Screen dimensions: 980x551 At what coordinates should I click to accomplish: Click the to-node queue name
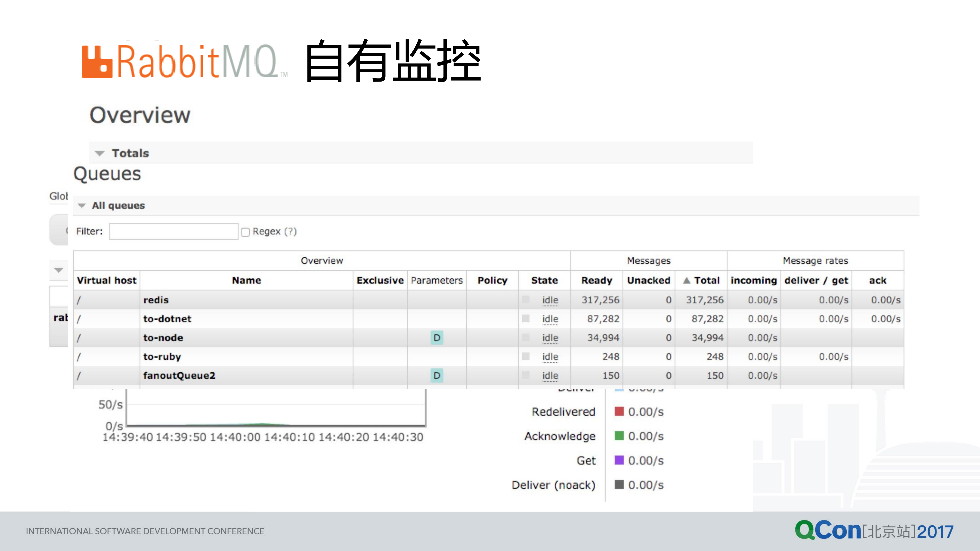[163, 337]
